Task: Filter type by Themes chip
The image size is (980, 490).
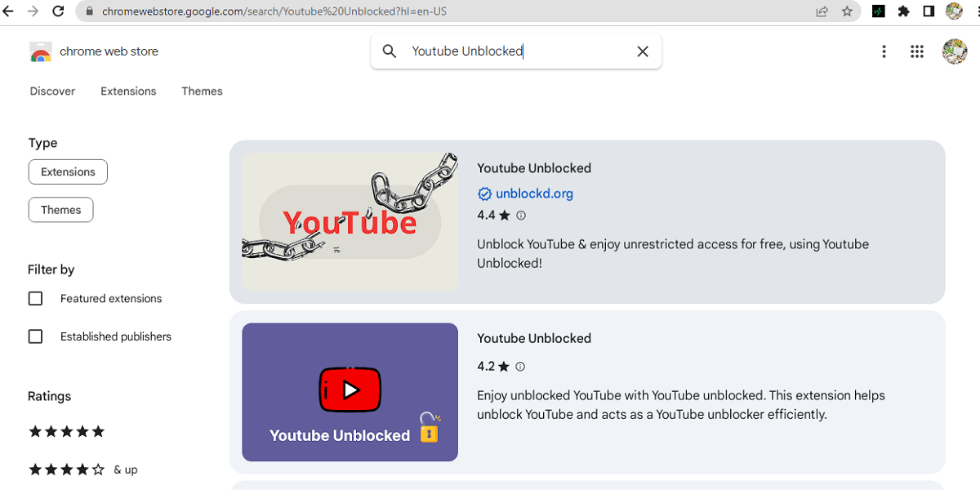Action: pos(61,210)
